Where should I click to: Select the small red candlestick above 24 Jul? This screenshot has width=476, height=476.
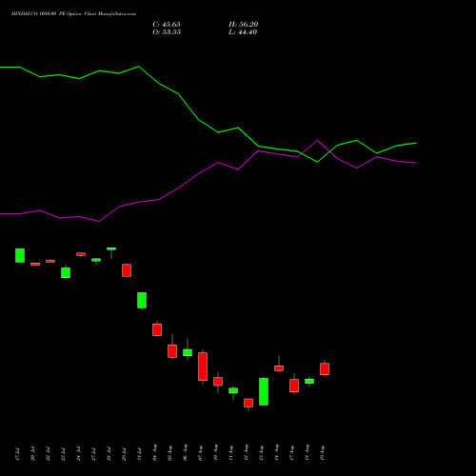81,254
